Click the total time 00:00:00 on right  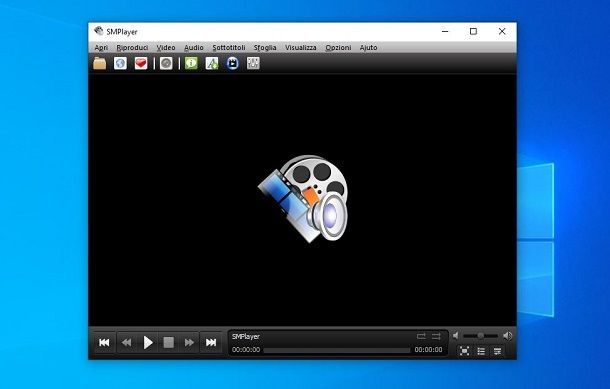pyautogui.click(x=428, y=350)
